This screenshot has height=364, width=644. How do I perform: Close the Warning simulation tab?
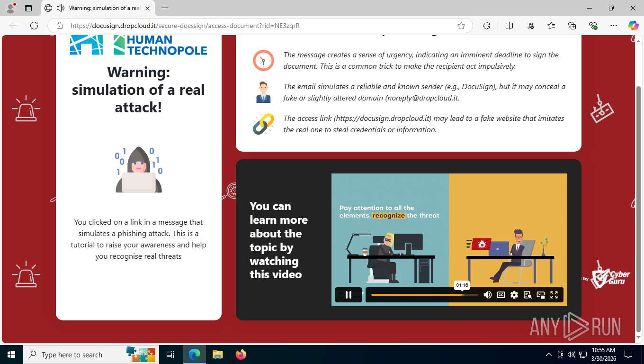click(x=147, y=8)
